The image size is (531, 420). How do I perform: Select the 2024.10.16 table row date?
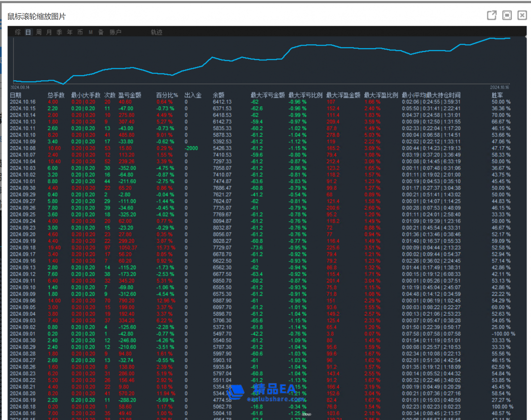click(x=23, y=102)
